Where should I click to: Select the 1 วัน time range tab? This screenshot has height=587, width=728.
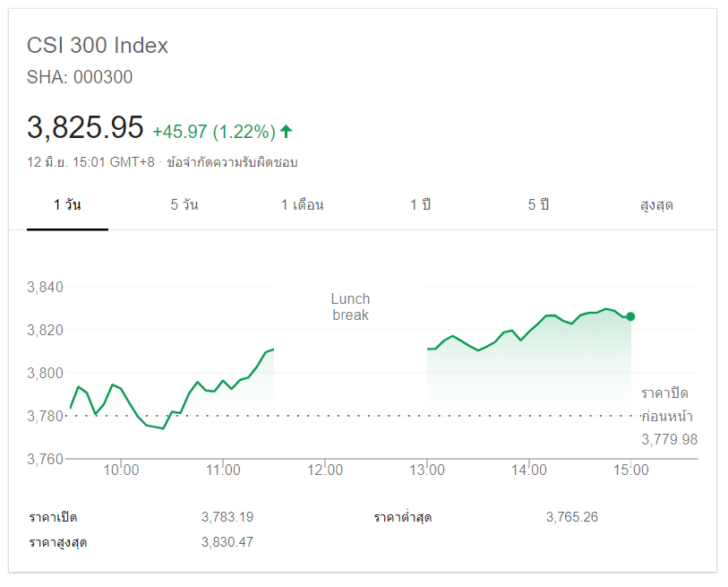pyautogui.click(x=67, y=205)
